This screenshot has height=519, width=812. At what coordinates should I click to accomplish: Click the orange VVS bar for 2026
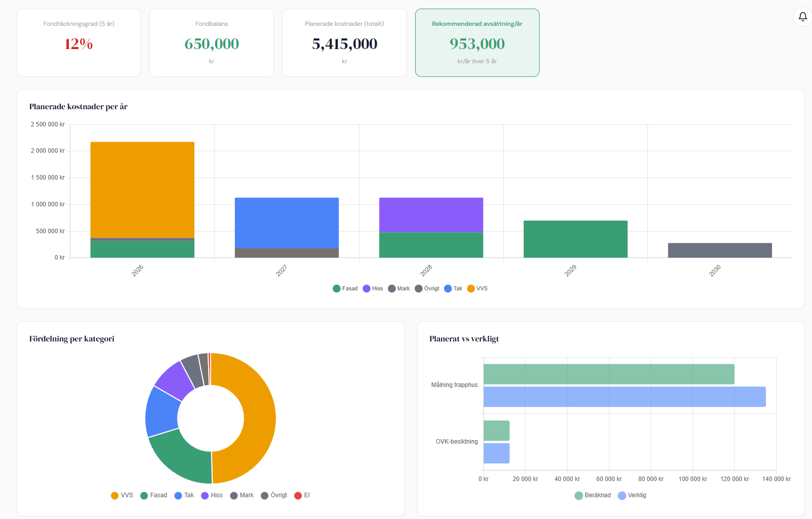142,190
